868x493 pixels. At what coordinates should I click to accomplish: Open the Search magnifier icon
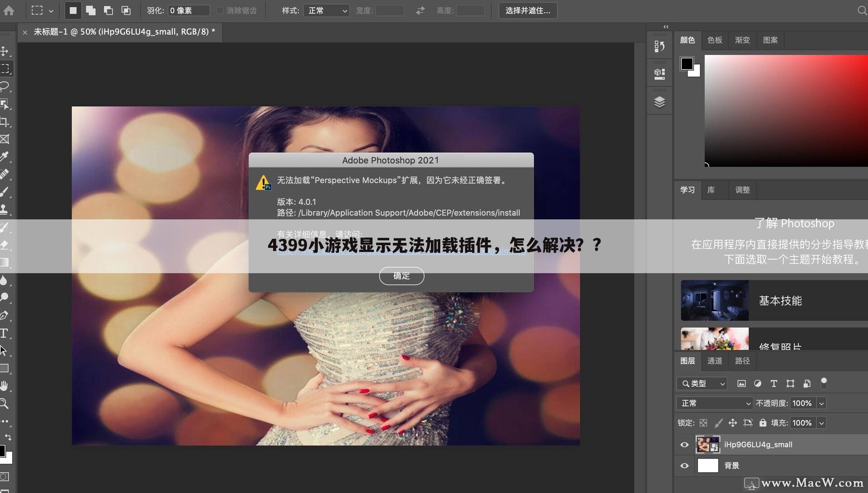coord(862,10)
